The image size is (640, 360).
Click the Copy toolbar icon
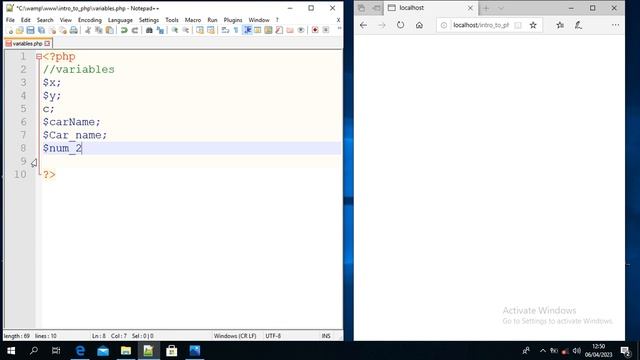pos(98,30)
